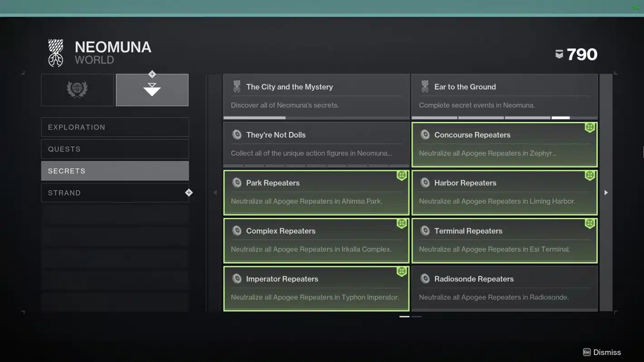Click the Strand notification diamond icon
Image resolution: width=644 pixels, height=362 pixels.
[189, 193]
